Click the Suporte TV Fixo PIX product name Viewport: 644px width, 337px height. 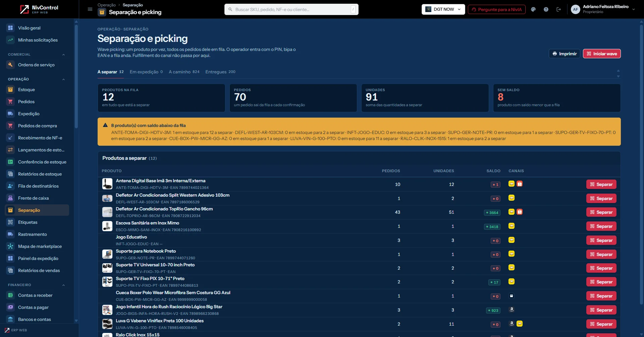coord(150,278)
